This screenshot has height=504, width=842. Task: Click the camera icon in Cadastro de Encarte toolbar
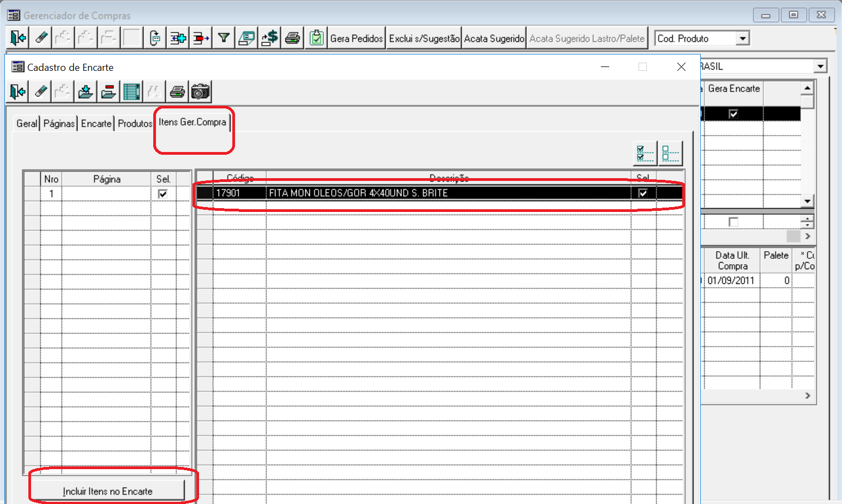(200, 92)
